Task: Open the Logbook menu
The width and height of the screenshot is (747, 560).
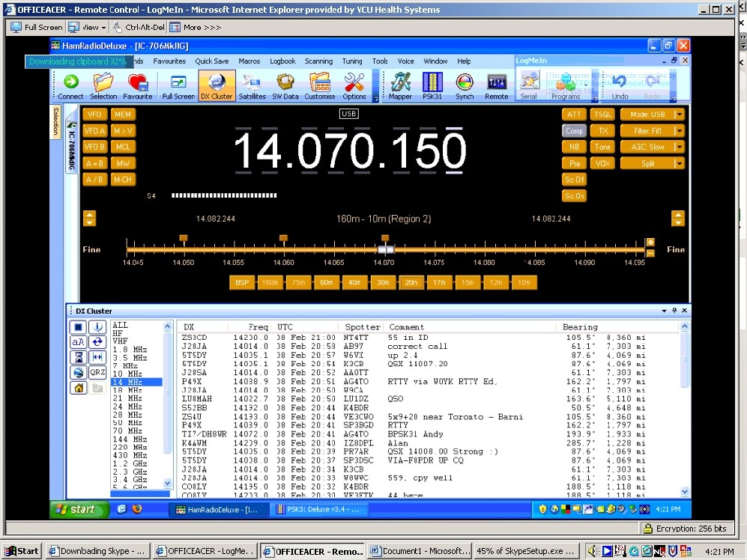Action: (x=282, y=61)
